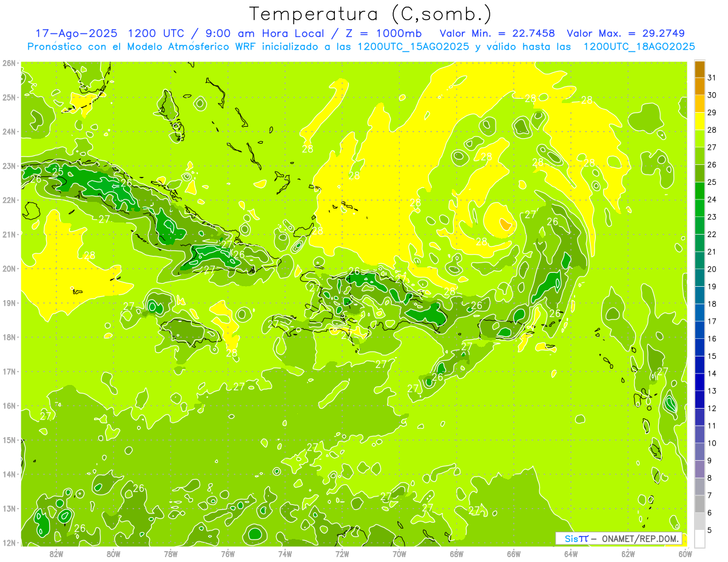The height and width of the screenshot is (562, 728).
Task: Pick the brown-orange legend swatch above 31
Action: (699, 69)
